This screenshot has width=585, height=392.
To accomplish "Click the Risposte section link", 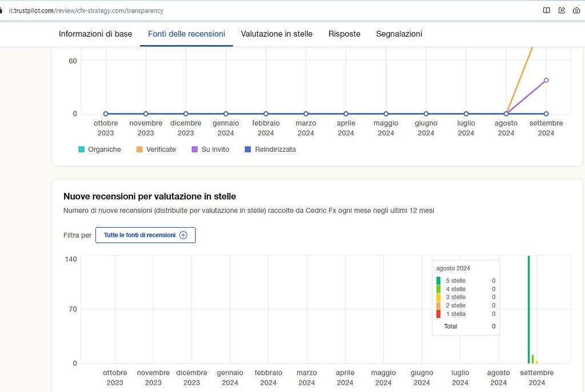I will 344,34.
